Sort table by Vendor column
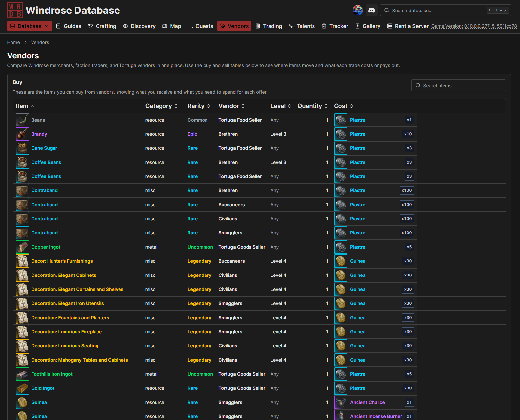The height and width of the screenshot is (420, 520). coord(232,106)
